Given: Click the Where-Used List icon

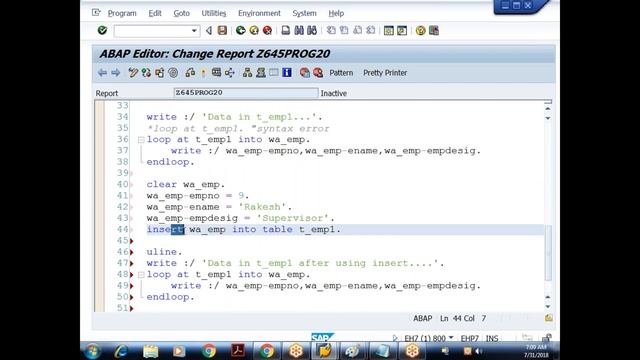Looking at the screenshot, I should 230,73.
